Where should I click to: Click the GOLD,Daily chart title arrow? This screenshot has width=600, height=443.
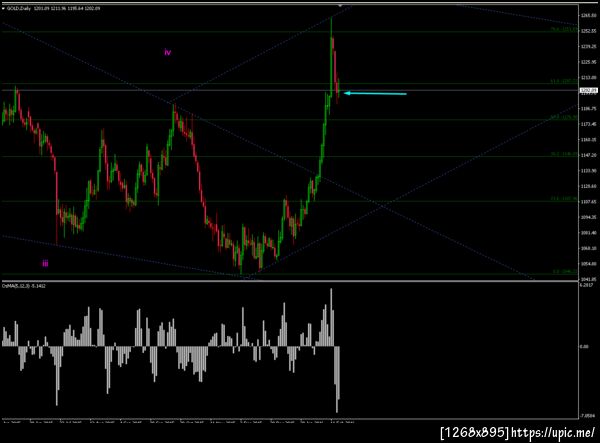(3, 8)
